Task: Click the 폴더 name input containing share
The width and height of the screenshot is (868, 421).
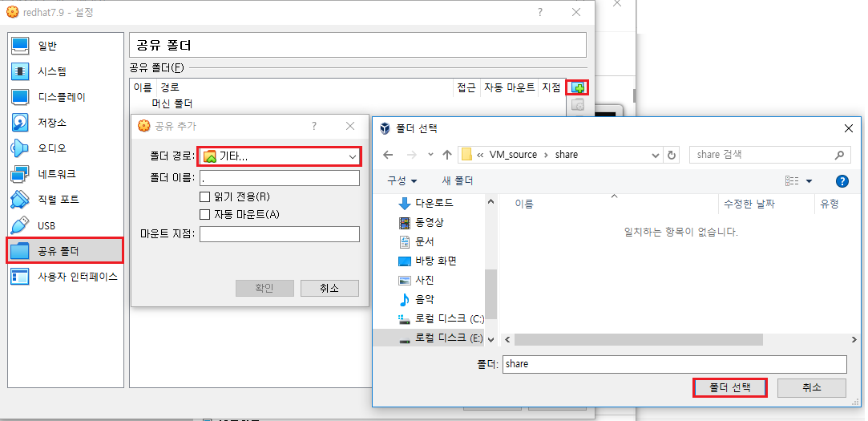Action: point(675,364)
